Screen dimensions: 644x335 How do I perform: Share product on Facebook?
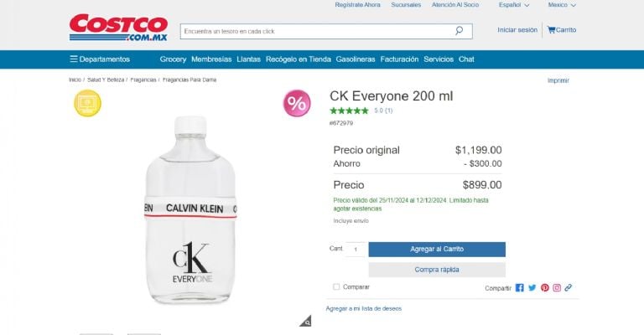tap(520, 287)
